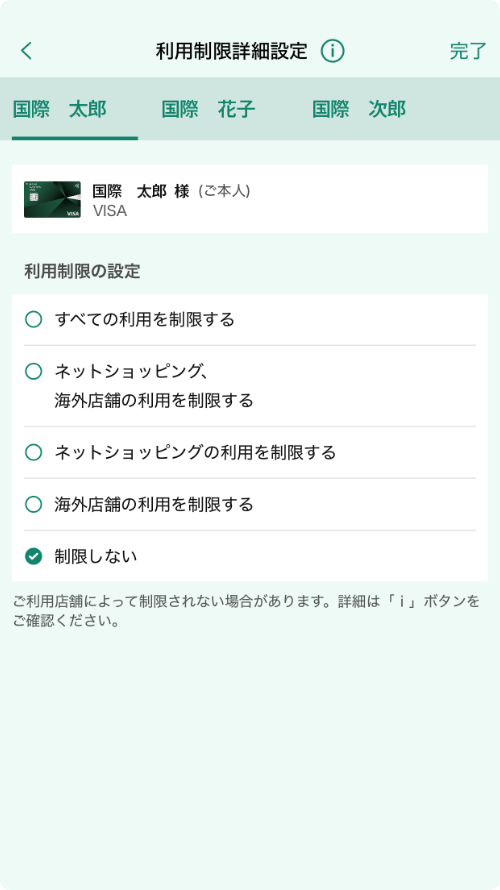Select the 国際 太郎 tab
Screen dimensions: 500x890
60,109
